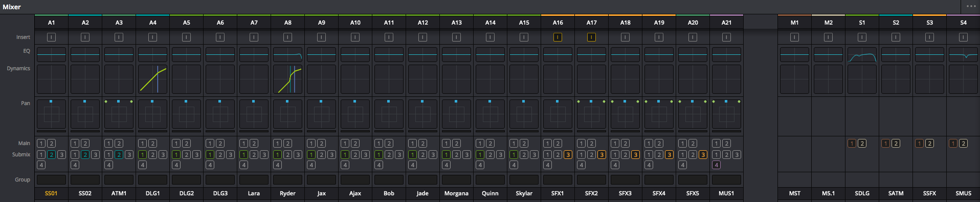Open the Dynamics graph on track A16

(x=558, y=79)
